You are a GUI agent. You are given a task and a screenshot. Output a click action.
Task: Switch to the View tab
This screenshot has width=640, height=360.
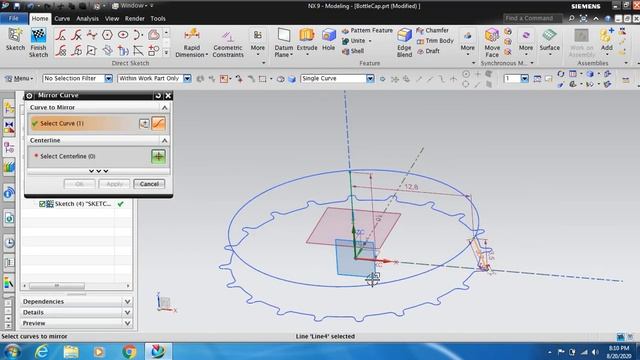[x=112, y=19]
